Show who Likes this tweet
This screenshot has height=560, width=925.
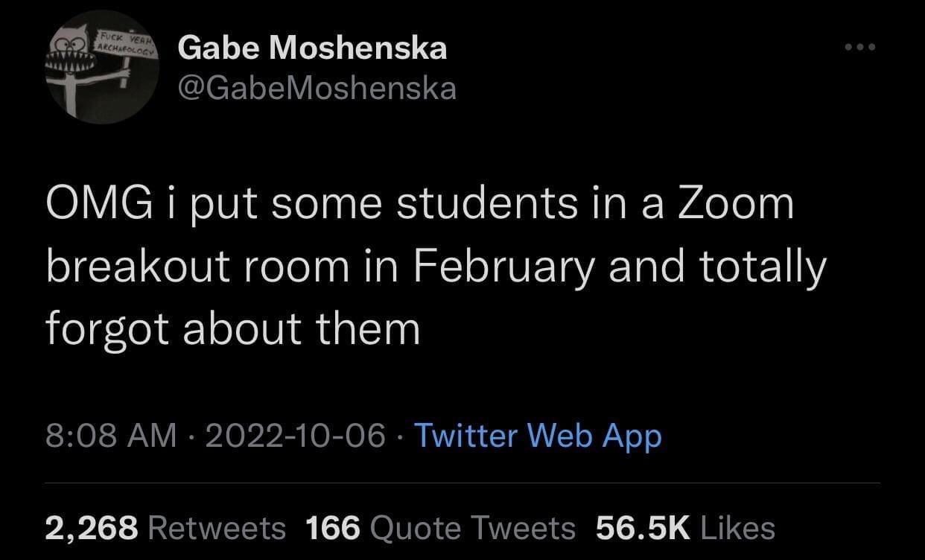coord(737,528)
